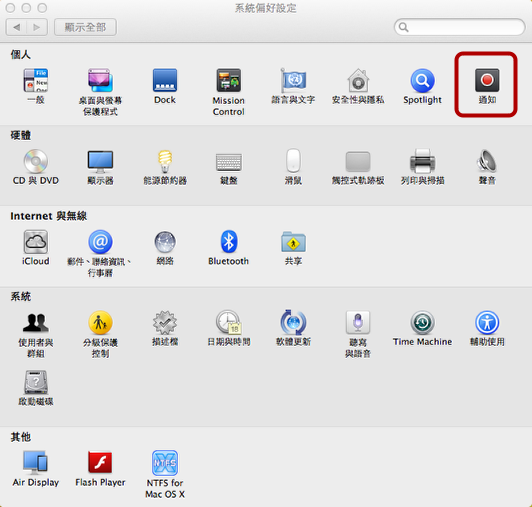Click the forward arrow button
This screenshot has height=507, width=532.
tap(37, 27)
